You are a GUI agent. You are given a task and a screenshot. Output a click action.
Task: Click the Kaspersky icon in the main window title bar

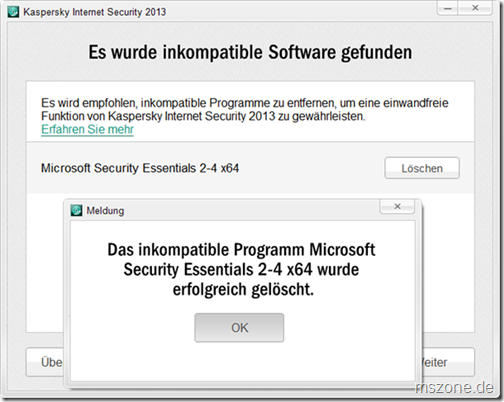[13, 12]
